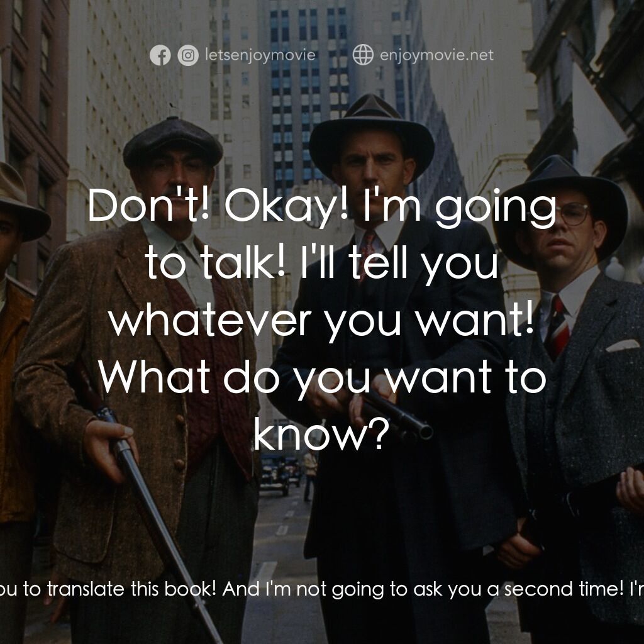Click the bottom caption about translating this book
The image size is (644, 644).
(x=322, y=589)
